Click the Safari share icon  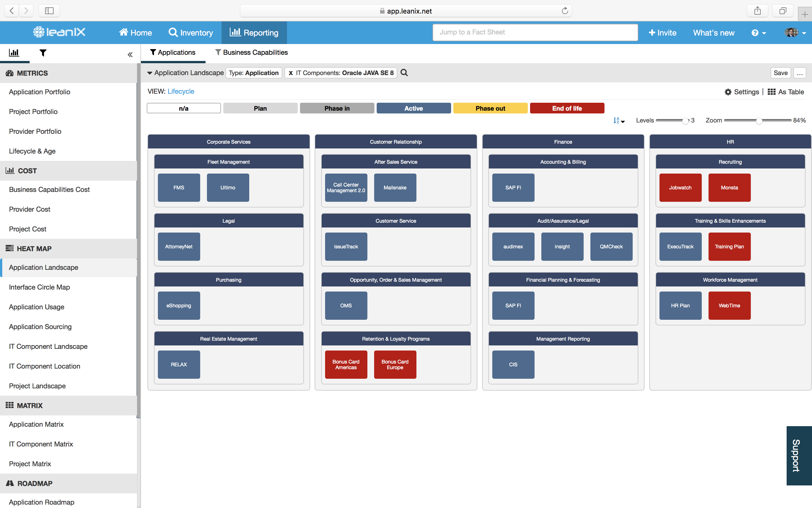[758, 11]
